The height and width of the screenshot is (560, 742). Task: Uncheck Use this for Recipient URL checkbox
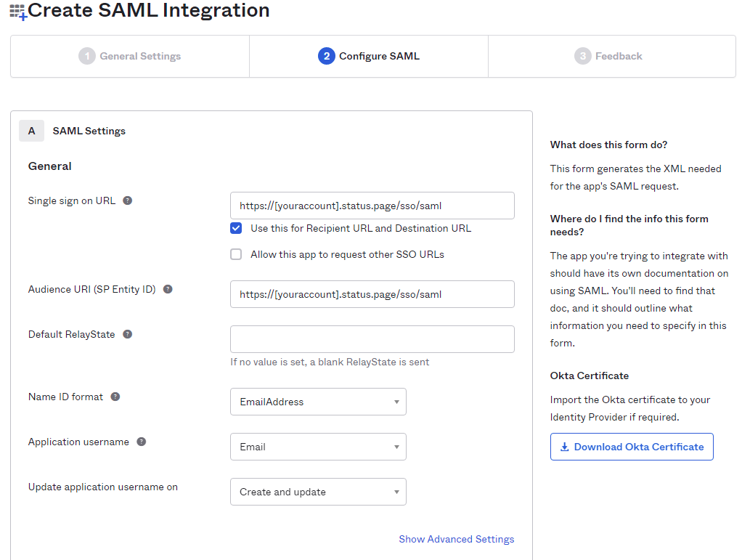[236, 228]
